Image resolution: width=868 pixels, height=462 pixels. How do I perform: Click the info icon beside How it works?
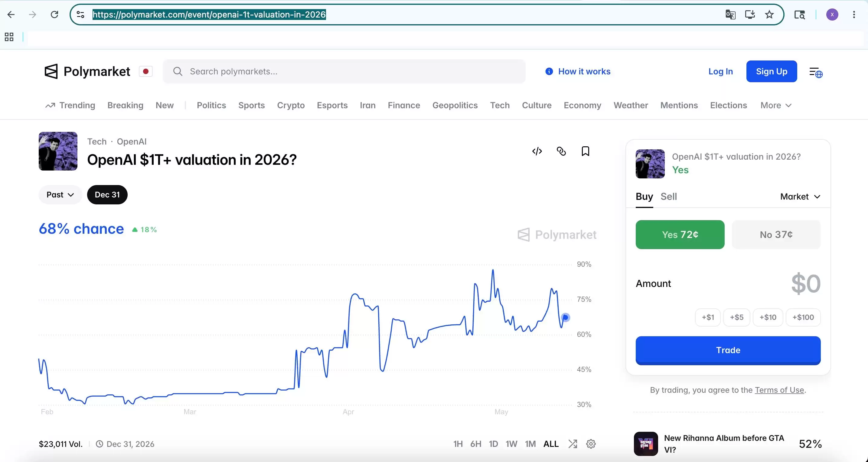549,71
